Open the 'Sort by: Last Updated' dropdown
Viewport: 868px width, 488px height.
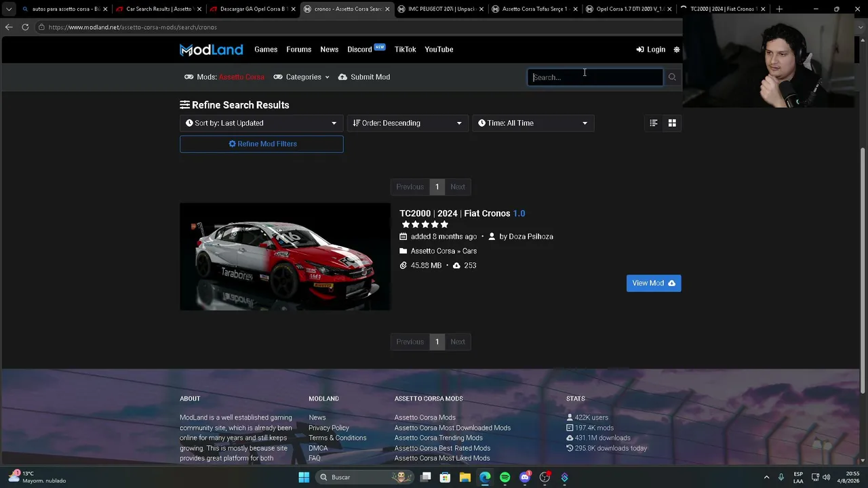(x=261, y=123)
